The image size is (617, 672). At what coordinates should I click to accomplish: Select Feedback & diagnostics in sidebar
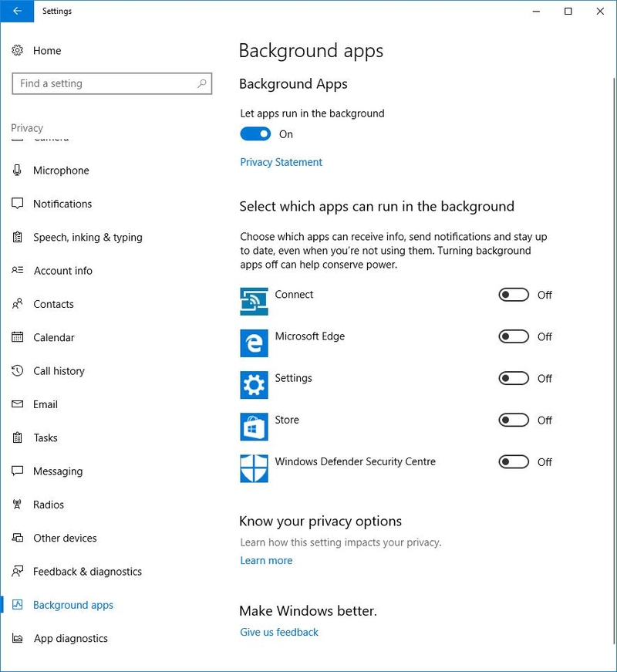(x=87, y=572)
